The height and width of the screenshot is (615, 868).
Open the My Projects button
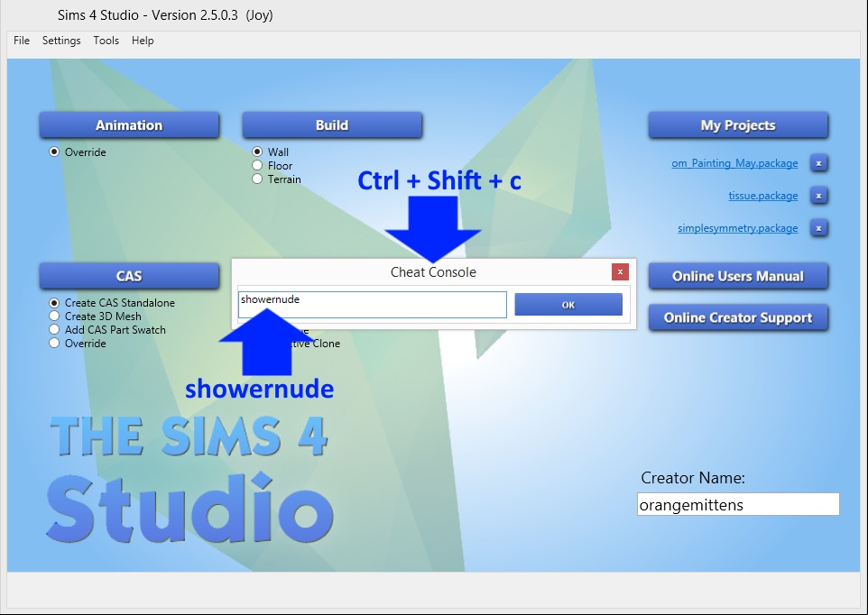[x=738, y=125]
